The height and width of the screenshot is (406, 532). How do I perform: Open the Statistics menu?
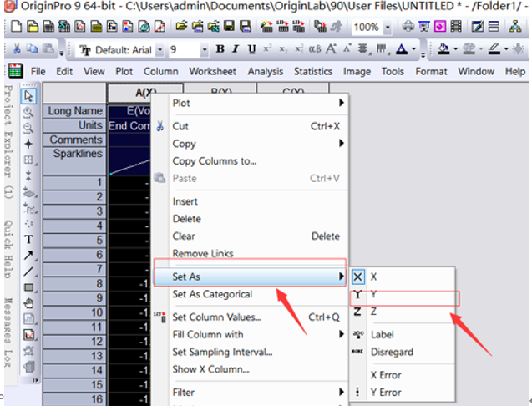tap(313, 71)
